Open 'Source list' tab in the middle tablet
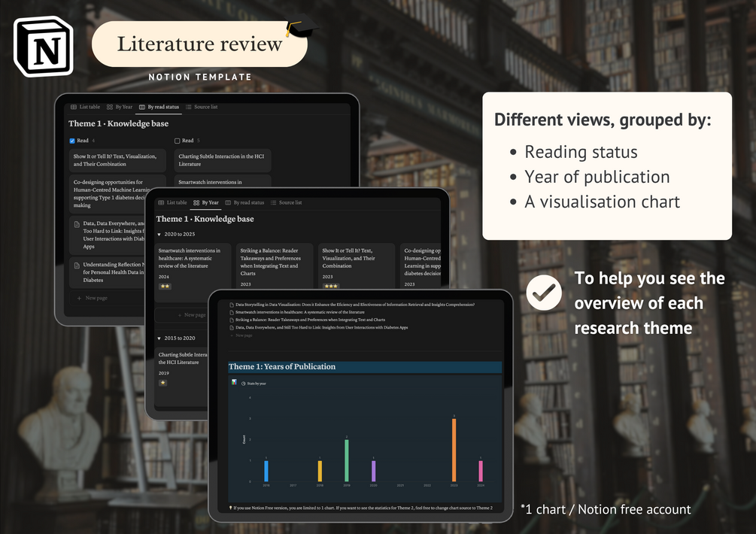 tap(287, 203)
